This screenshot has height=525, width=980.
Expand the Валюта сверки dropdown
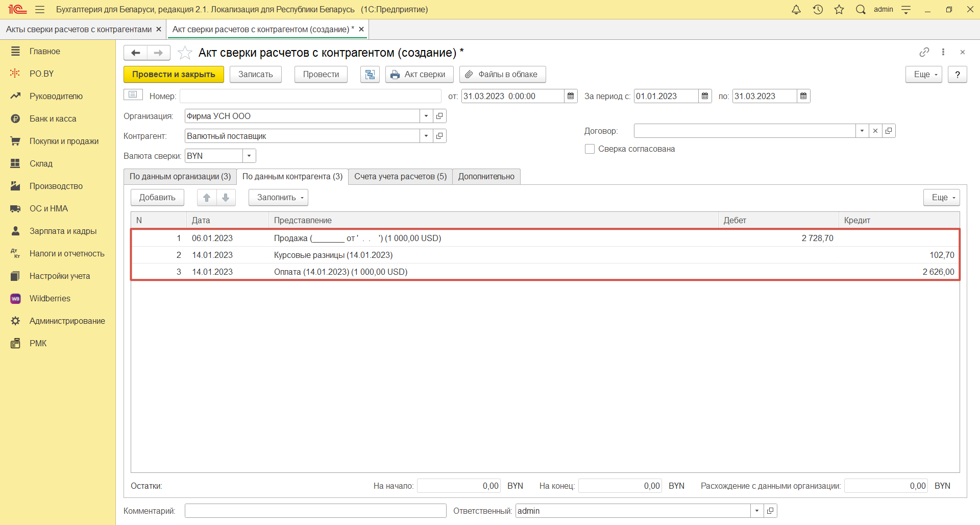[x=249, y=156]
